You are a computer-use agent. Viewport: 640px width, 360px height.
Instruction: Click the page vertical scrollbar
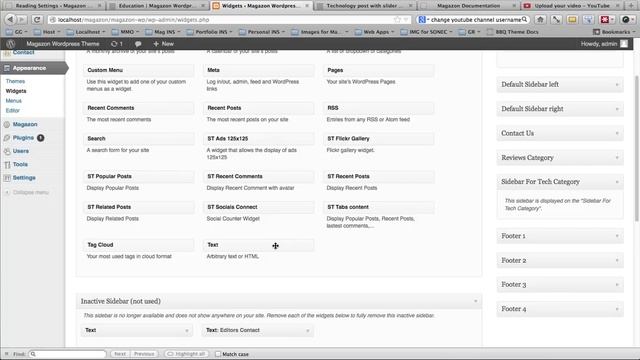637,149
